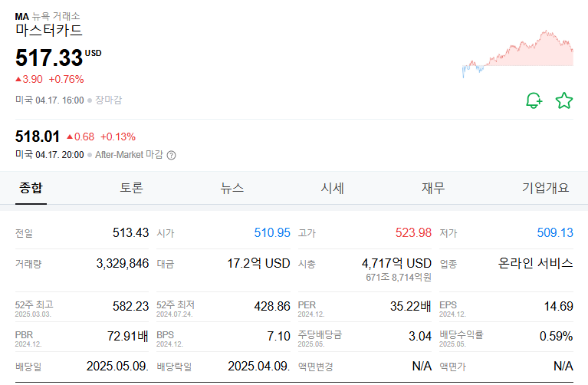
Task: Click the 52-week low value 428.86
Action: click(x=272, y=306)
